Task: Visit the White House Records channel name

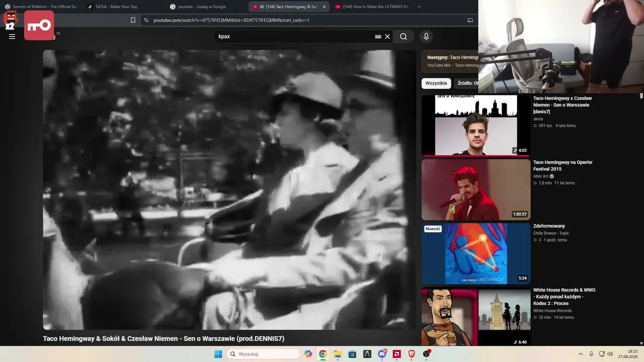Action: [x=552, y=311]
